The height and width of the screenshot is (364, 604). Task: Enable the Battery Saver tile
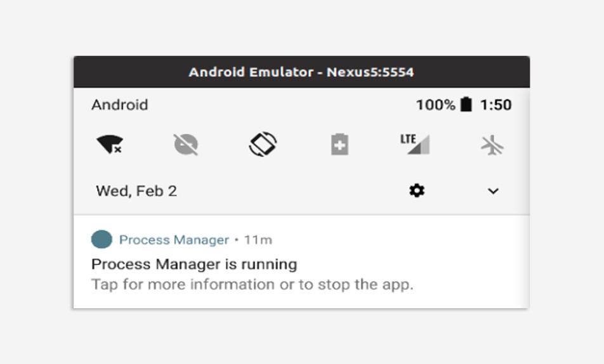click(339, 145)
